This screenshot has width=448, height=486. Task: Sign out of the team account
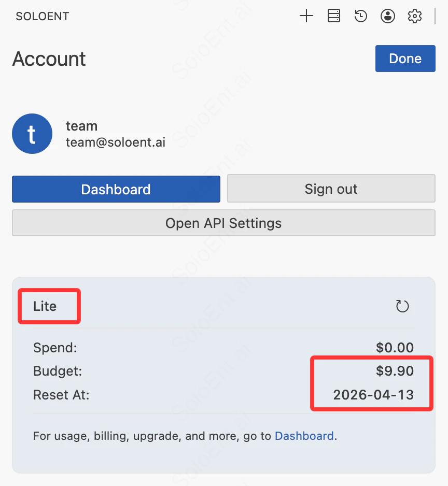point(331,189)
